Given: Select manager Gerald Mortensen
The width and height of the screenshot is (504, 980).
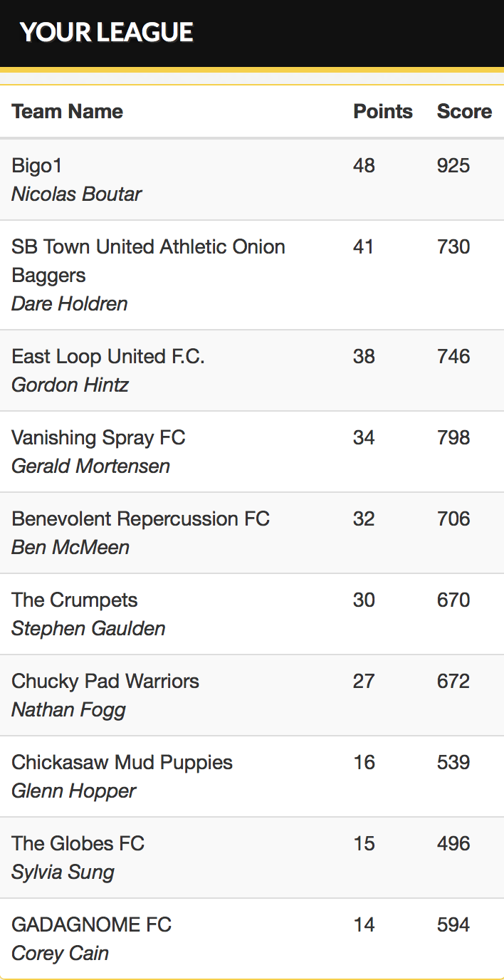Looking at the screenshot, I should pyautogui.click(x=90, y=466).
